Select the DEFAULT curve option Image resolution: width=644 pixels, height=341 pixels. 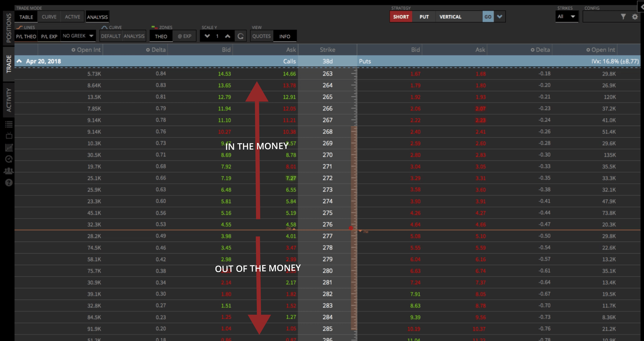click(111, 36)
